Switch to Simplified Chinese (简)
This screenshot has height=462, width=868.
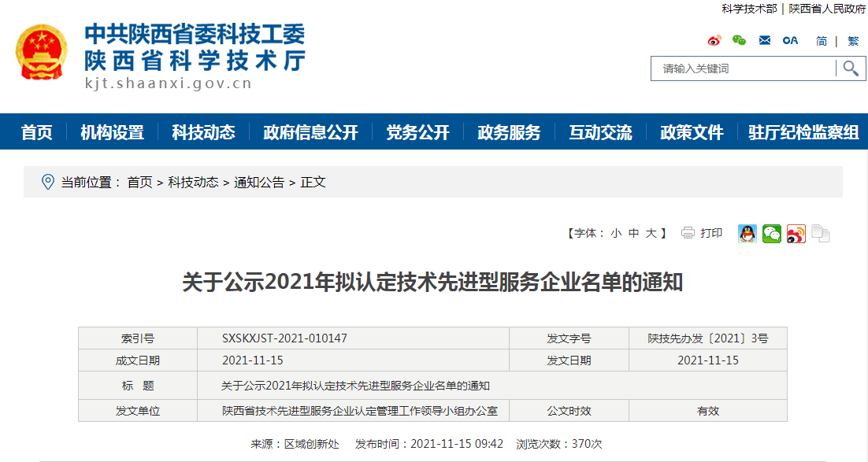point(822,41)
